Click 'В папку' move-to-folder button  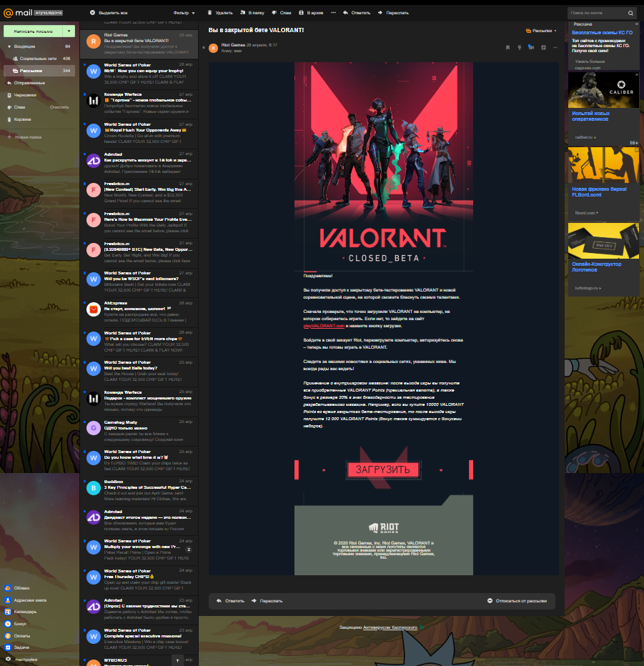point(252,13)
